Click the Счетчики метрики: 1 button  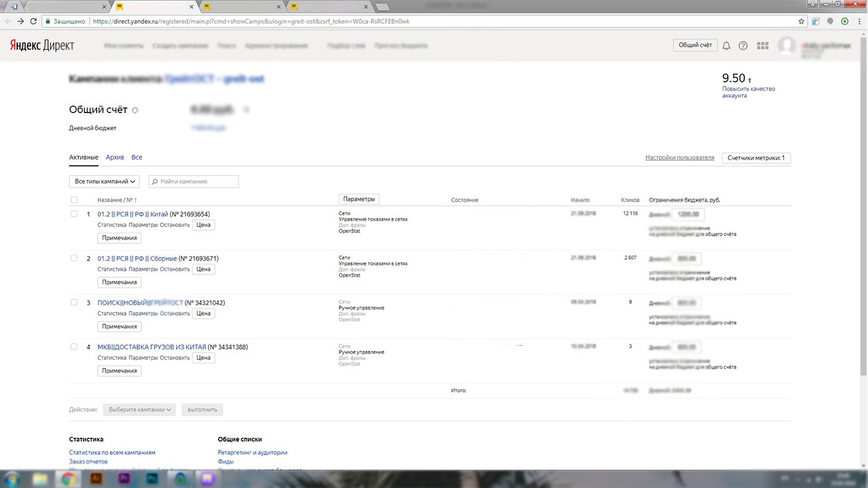[756, 158]
